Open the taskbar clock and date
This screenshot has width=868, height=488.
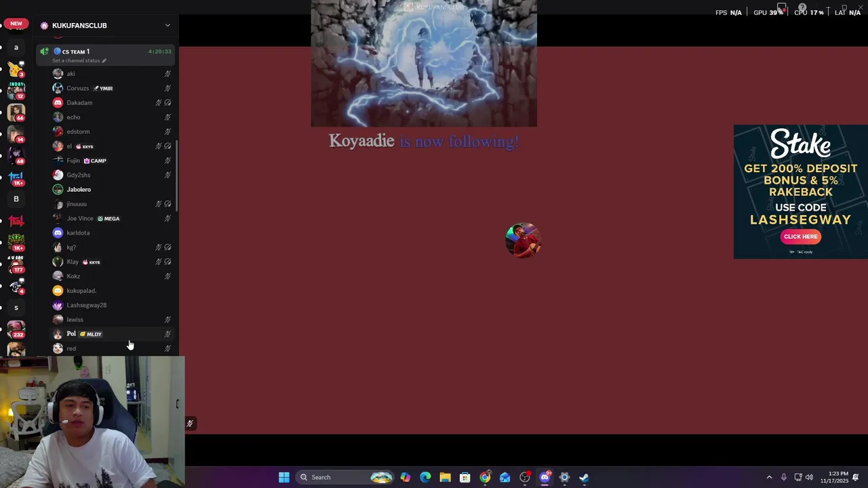point(834,477)
